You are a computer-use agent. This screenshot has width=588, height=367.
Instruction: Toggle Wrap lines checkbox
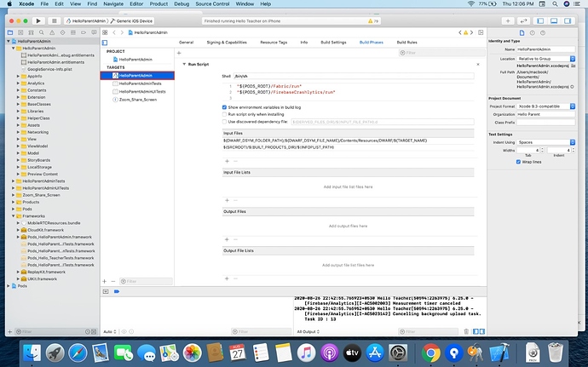click(518, 162)
